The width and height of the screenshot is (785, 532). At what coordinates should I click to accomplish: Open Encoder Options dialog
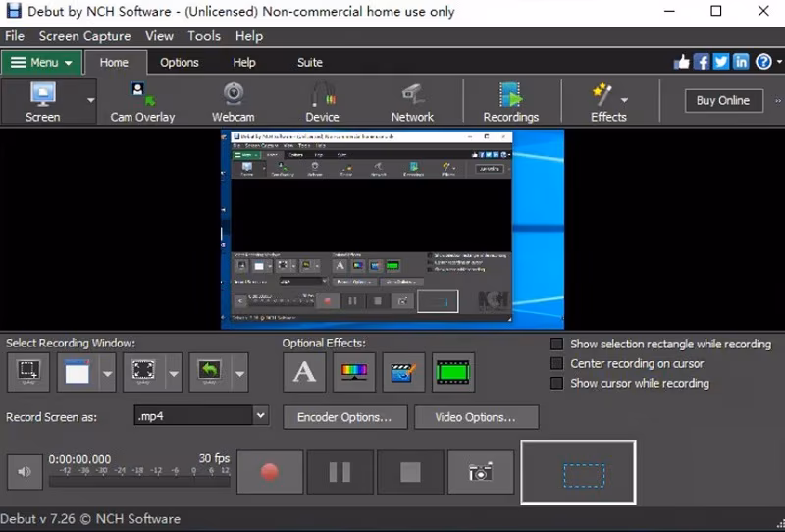(x=345, y=417)
